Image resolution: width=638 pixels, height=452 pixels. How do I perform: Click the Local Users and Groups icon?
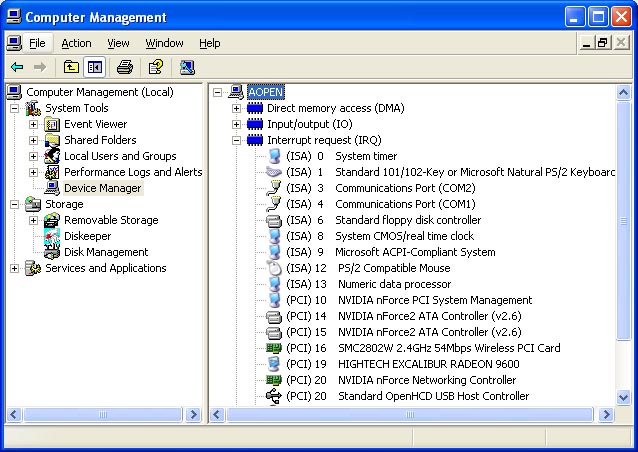coord(52,156)
